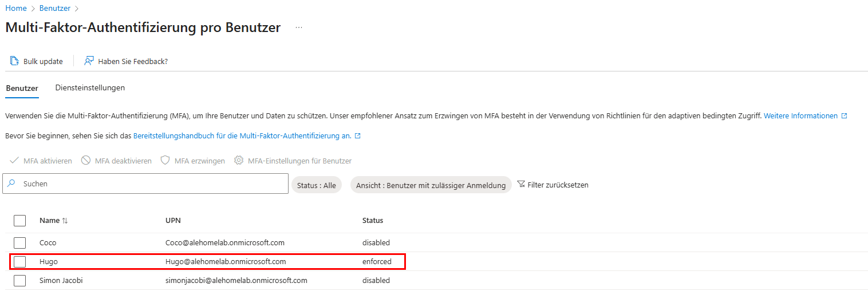
Task: Click the Bulk update icon
Action: click(x=15, y=61)
